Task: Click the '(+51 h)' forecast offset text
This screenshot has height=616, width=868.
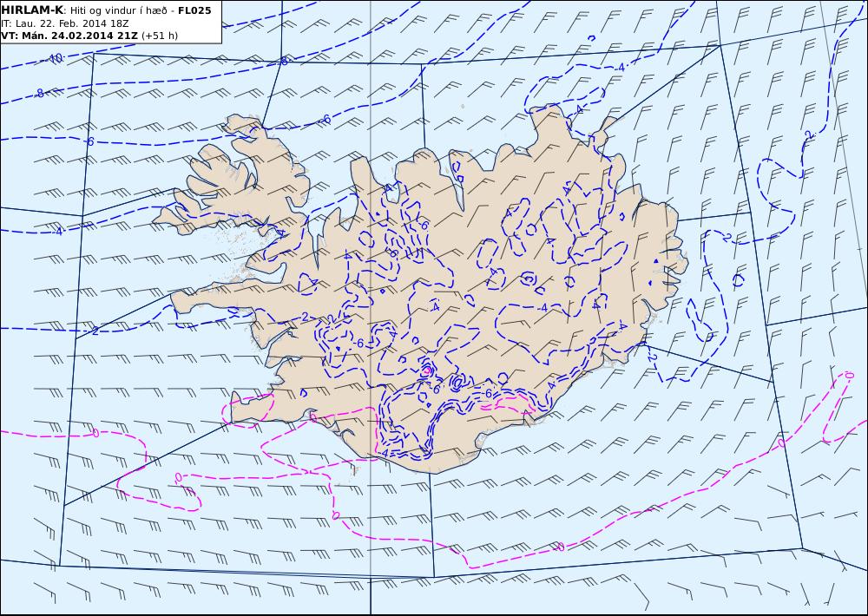Action: pyautogui.click(x=160, y=36)
